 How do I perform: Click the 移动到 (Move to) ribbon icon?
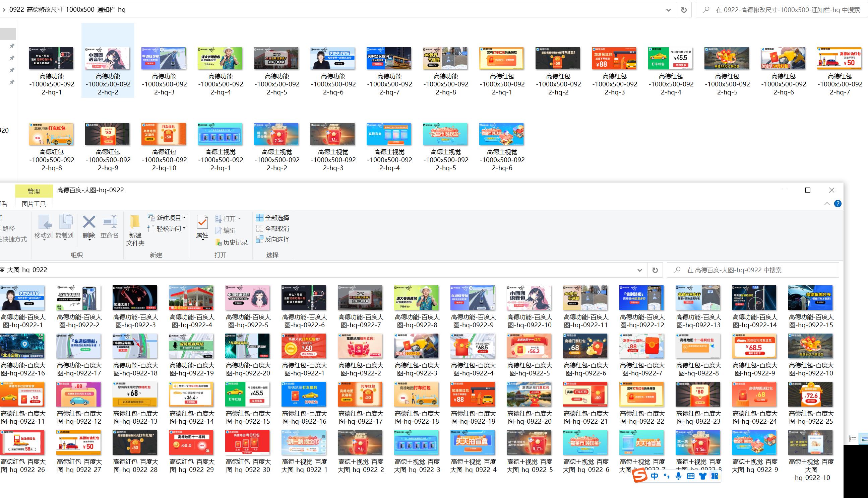[44, 222]
